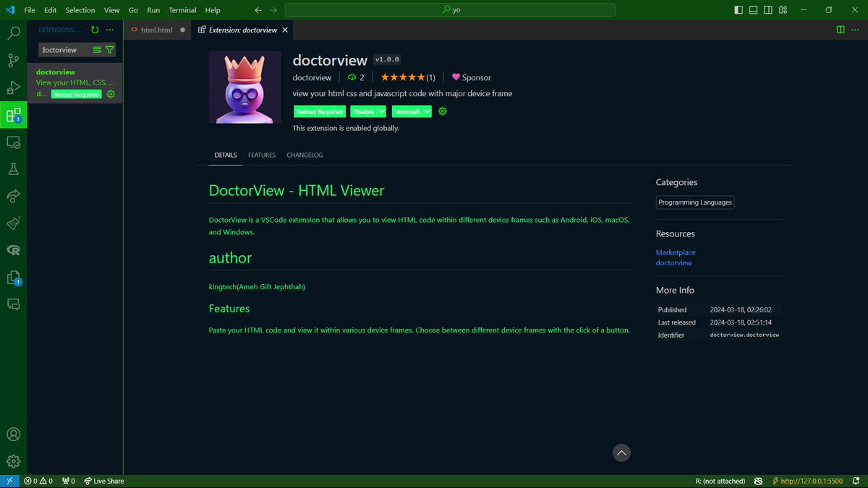
Task: Show errors and warnings in status bar
Action: (x=38, y=481)
